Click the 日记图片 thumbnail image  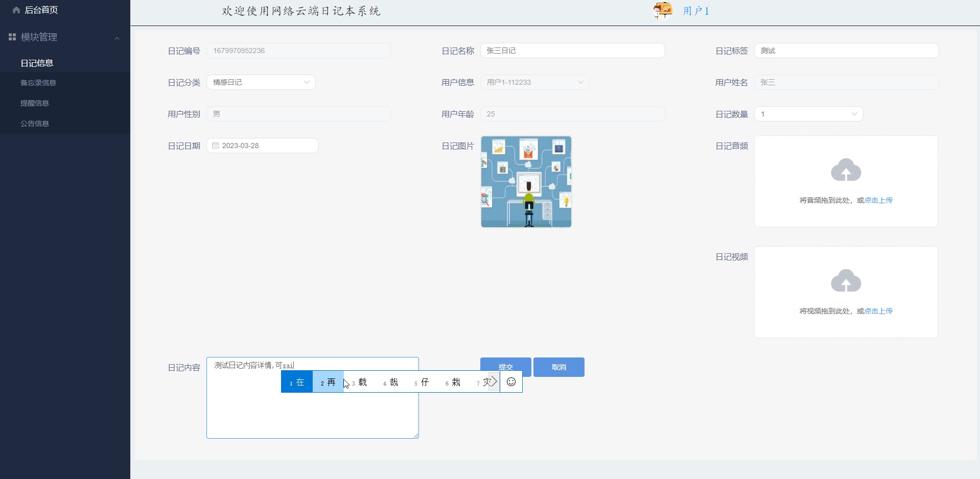(x=526, y=182)
